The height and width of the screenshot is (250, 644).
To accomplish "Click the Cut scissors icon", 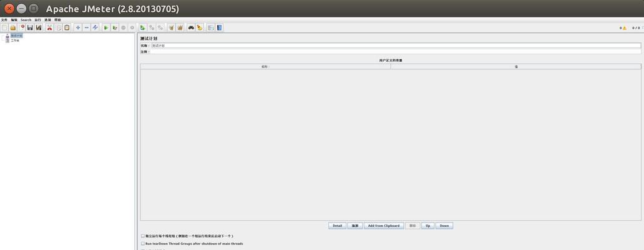I will point(50,27).
